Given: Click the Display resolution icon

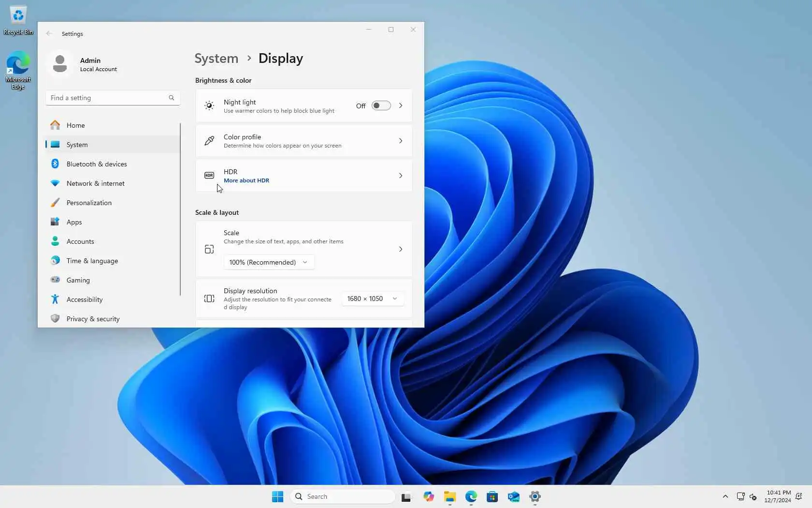Looking at the screenshot, I should point(209,299).
